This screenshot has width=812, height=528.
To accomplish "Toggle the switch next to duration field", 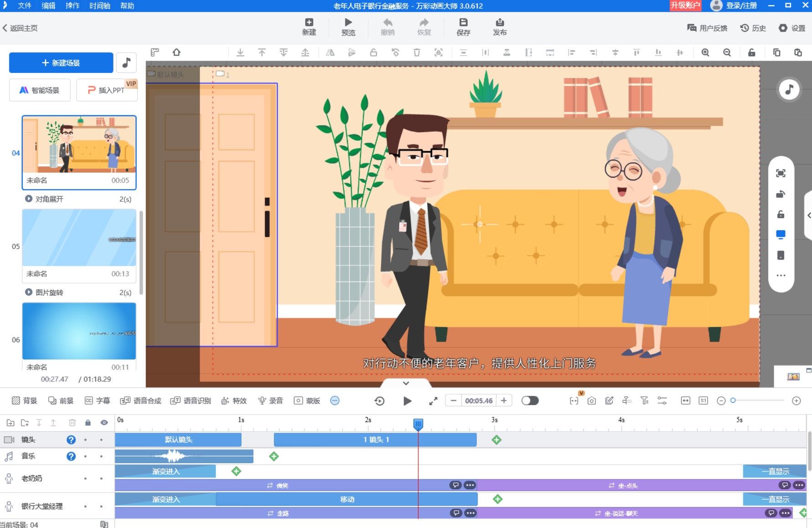I will pos(530,401).
